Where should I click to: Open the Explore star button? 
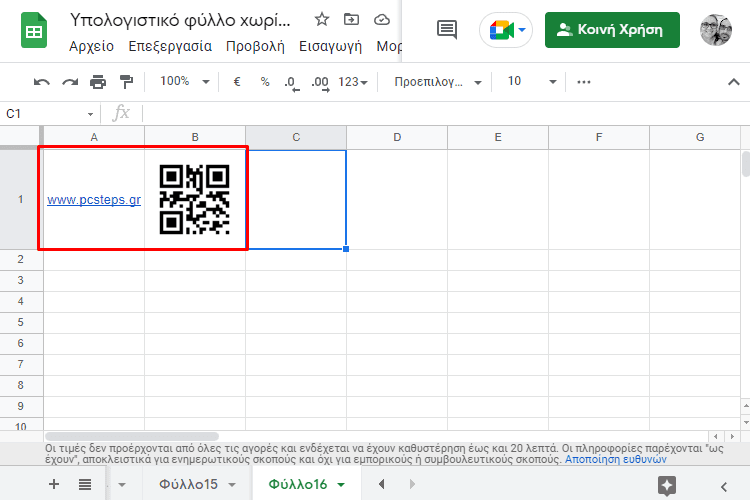[x=667, y=485]
